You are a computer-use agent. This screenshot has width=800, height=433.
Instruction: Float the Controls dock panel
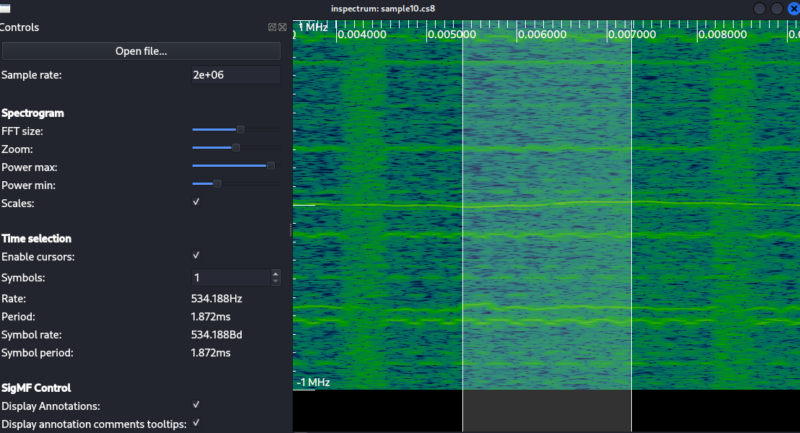click(x=272, y=27)
